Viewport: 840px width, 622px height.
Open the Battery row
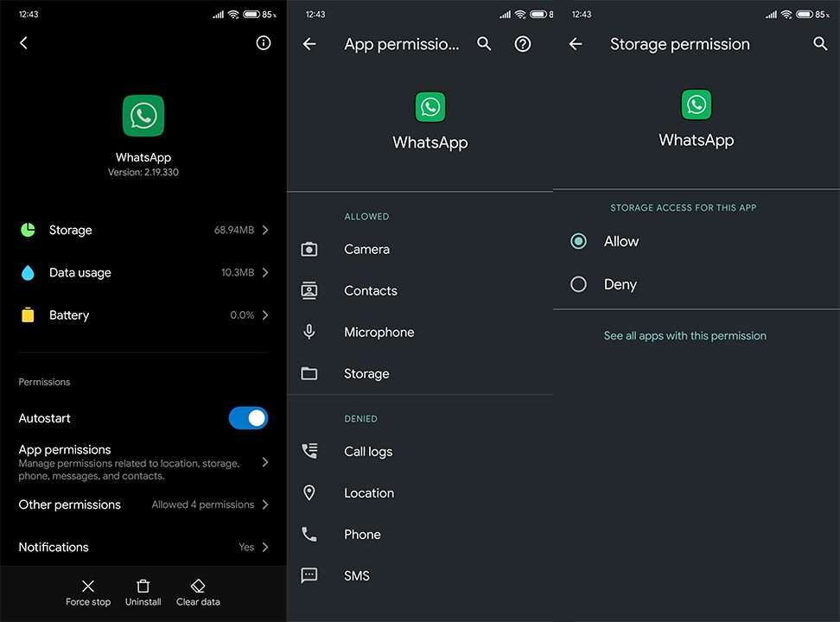(143, 315)
